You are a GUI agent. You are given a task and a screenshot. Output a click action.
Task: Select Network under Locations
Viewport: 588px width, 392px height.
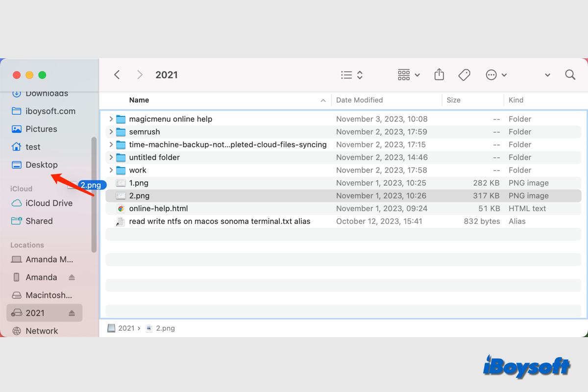point(41,331)
